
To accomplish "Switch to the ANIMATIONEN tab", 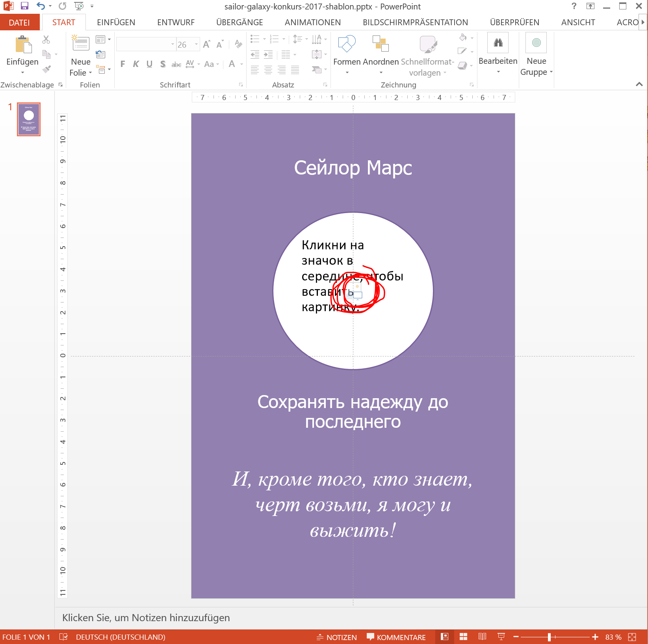I will coord(312,22).
